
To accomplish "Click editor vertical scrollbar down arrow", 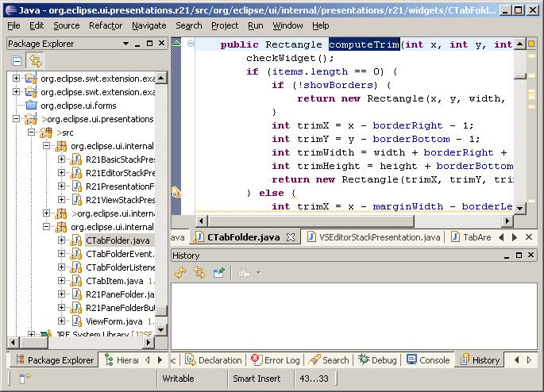I will click(519, 209).
